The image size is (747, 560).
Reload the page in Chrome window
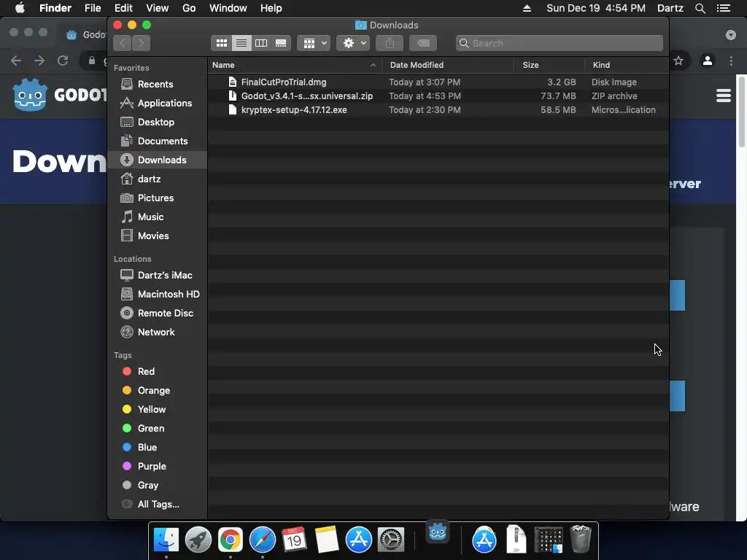(63, 61)
